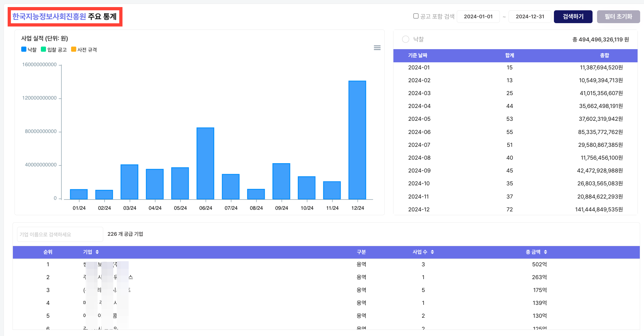Toggle the blue 낙찰 legend swatch
Image resolution: width=644 pixels, height=336 pixels.
[x=24, y=49]
